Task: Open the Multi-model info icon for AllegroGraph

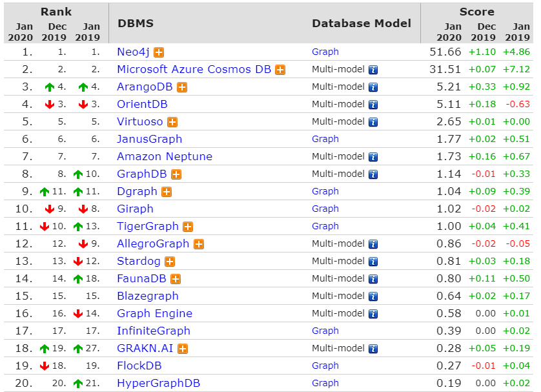Action: 373,244
